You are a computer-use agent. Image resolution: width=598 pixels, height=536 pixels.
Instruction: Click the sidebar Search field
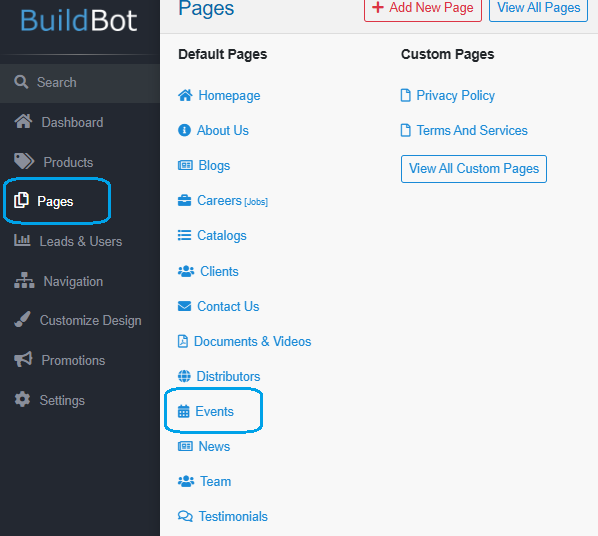click(80, 82)
